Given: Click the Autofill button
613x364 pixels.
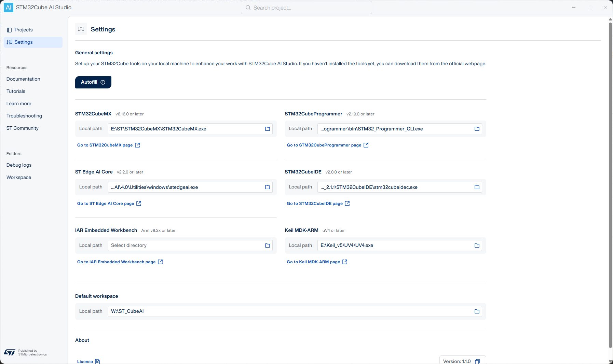Looking at the screenshot, I should [x=93, y=82].
